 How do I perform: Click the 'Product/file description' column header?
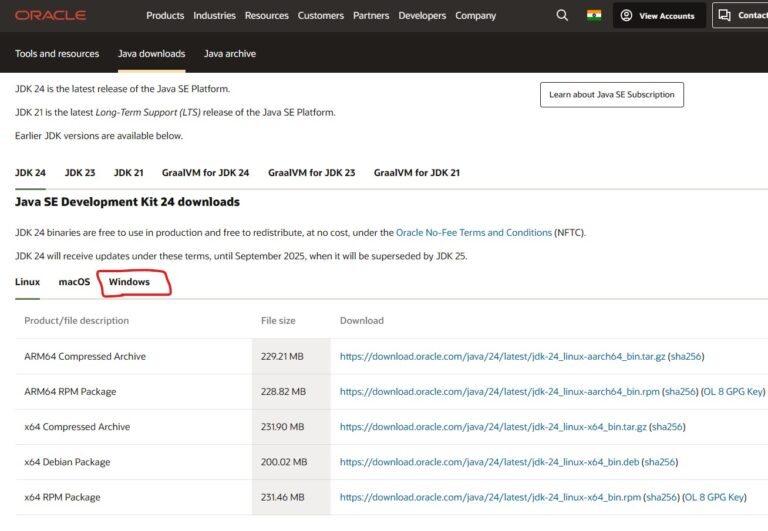(76, 320)
